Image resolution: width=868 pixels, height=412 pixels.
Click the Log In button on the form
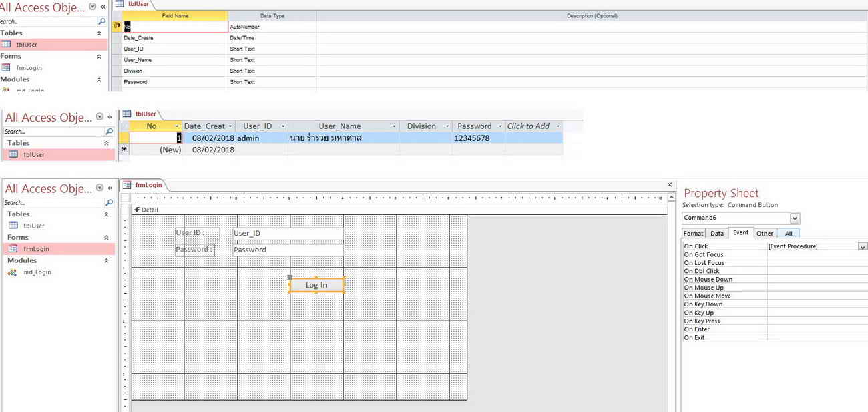(316, 285)
